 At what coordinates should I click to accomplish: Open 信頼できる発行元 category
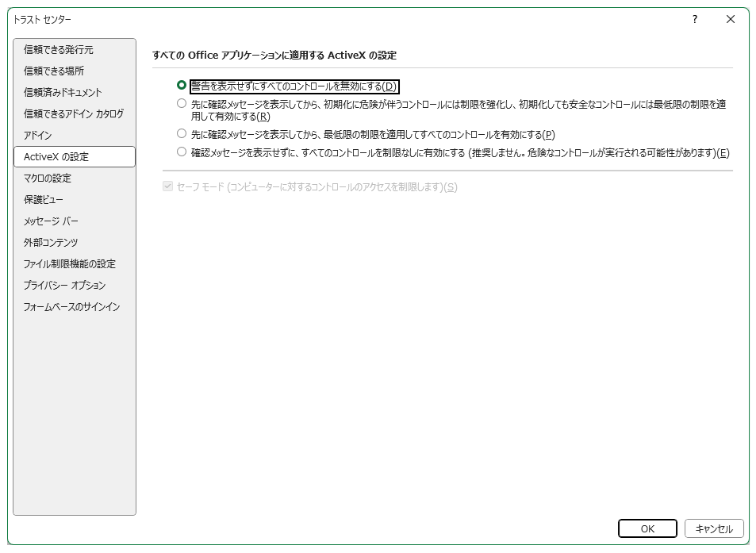click(x=59, y=50)
